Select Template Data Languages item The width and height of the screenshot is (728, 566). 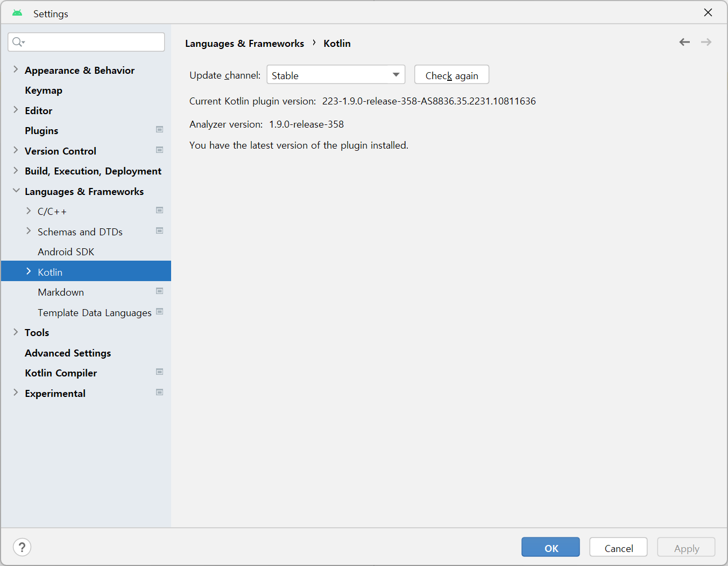[95, 313]
